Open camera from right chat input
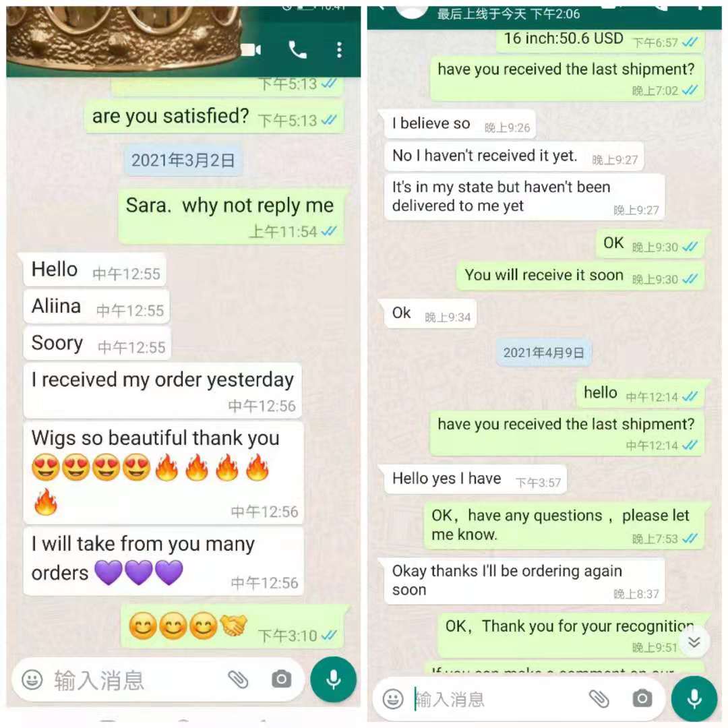The width and height of the screenshot is (728, 728). tap(642, 699)
